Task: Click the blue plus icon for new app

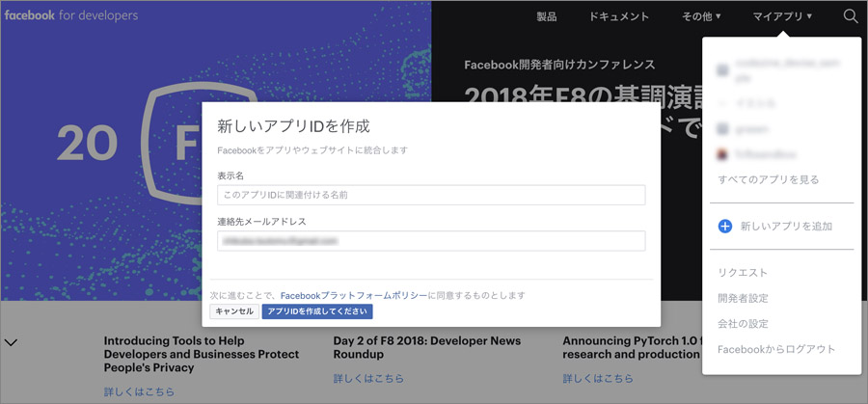Action: click(x=724, y=226)
